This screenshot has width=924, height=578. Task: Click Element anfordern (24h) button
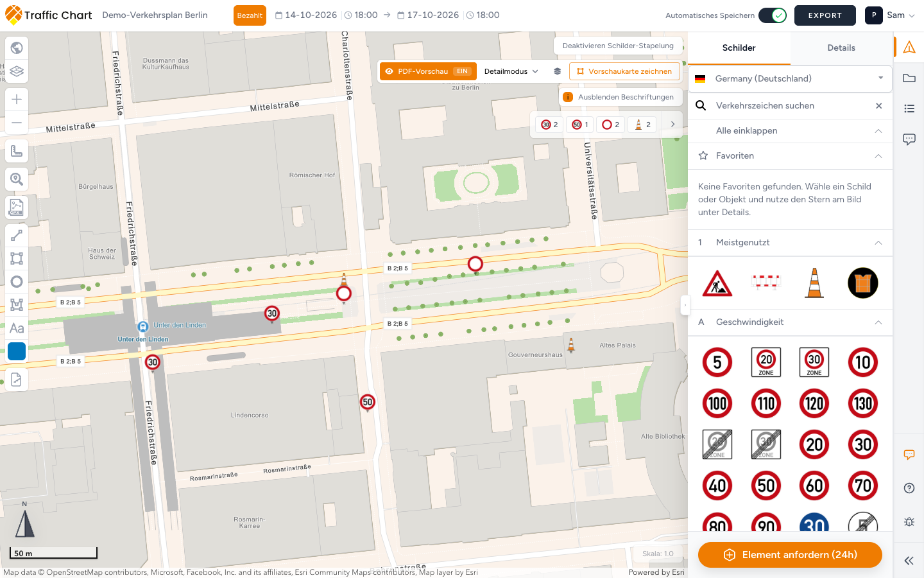pyautogui.click(x=790, y=555)
